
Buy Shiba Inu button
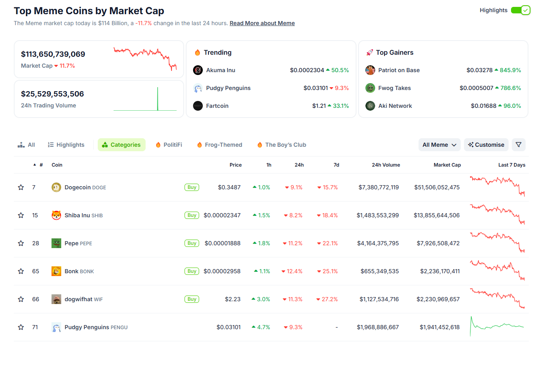click(192, 215)
